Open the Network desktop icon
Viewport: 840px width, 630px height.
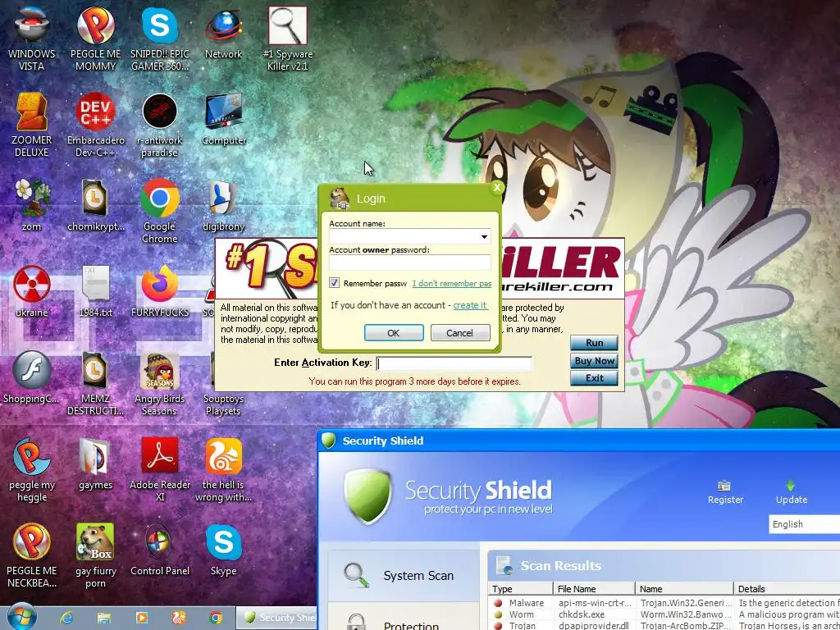click(223, 33)
